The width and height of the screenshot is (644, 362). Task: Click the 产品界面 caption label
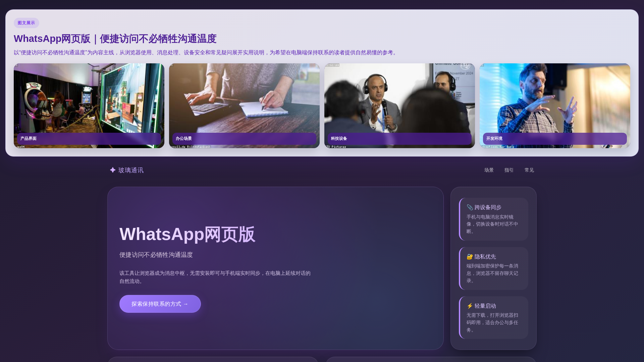pyautogui.click(x=89, y=139)
